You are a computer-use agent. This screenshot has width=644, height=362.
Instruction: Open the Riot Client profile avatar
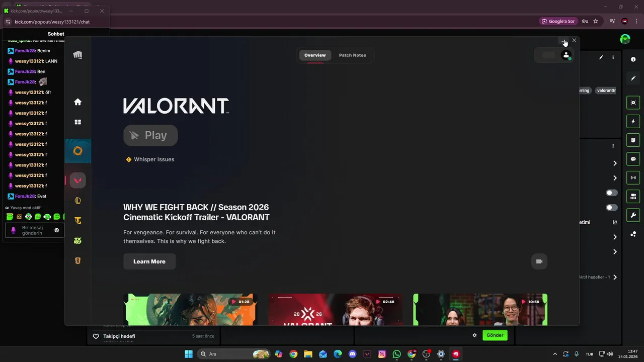tap(566, 55)
